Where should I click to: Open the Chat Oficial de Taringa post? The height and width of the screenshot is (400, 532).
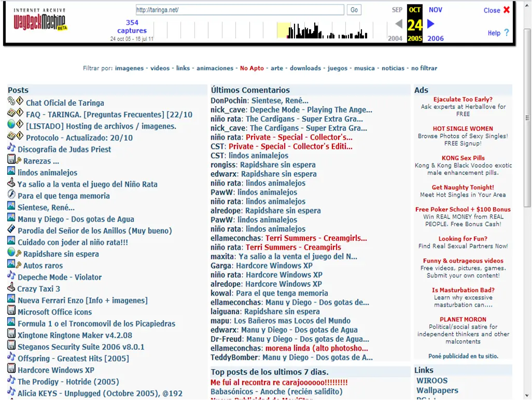(x=65, y=103)
